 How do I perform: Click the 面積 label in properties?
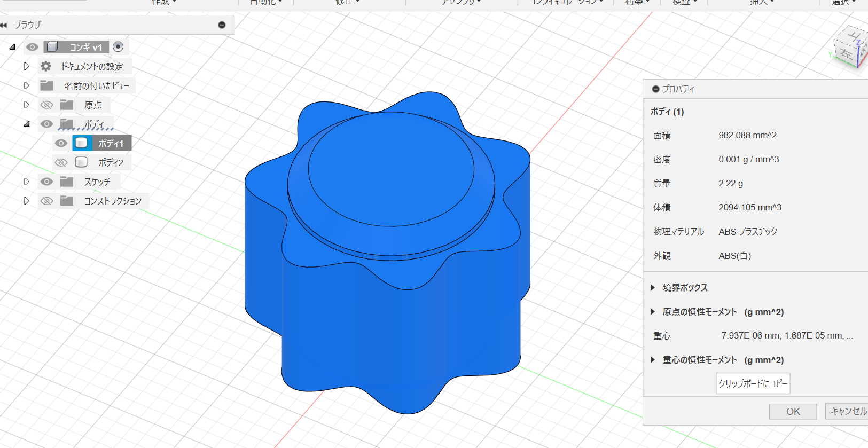point(662,136)
